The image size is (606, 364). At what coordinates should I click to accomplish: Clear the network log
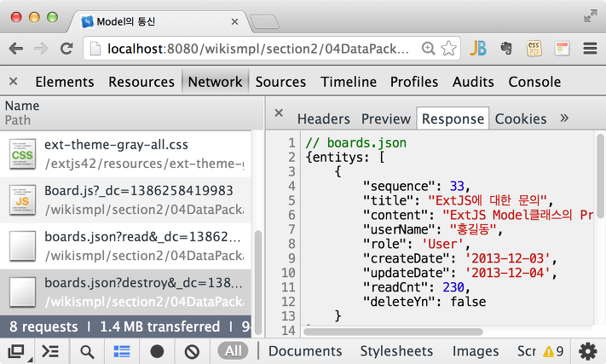192,351
